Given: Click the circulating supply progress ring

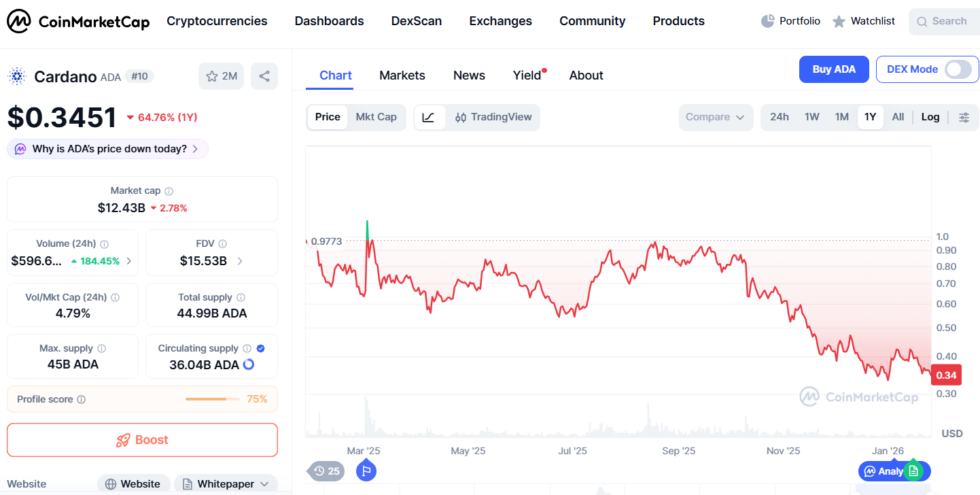Looking at the screenshot, I should [x=249, y=364].
